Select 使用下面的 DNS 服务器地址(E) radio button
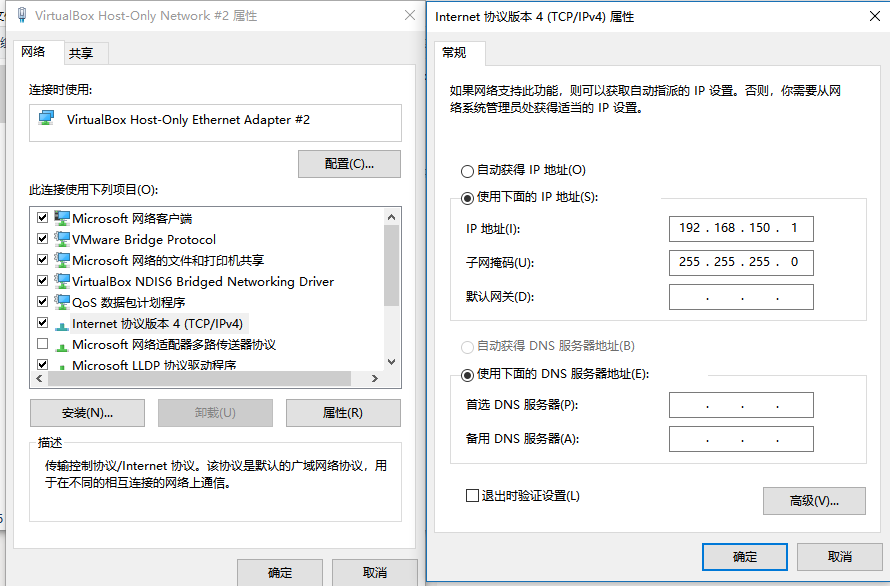The width and height of the screenshot is (890, 586). coord(467,375)
